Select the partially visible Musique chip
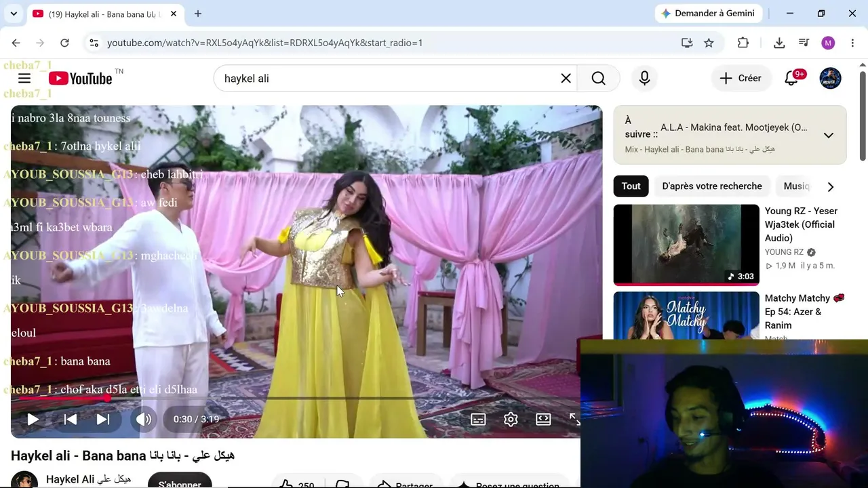Viewport: 868px width, 488px height. (796, 186)
